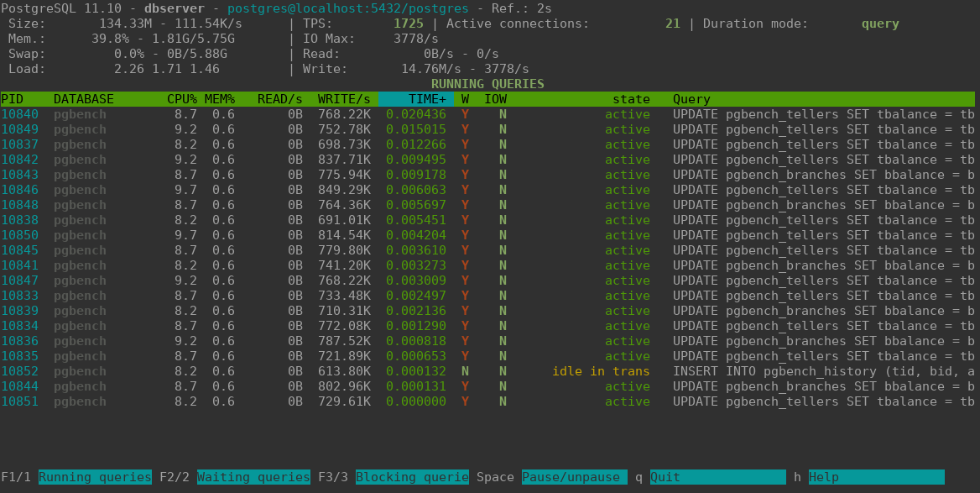Viewport: 980px width, 493px height.
Task: Click the DATABASE column header
Action: click(x=84, y=99)
